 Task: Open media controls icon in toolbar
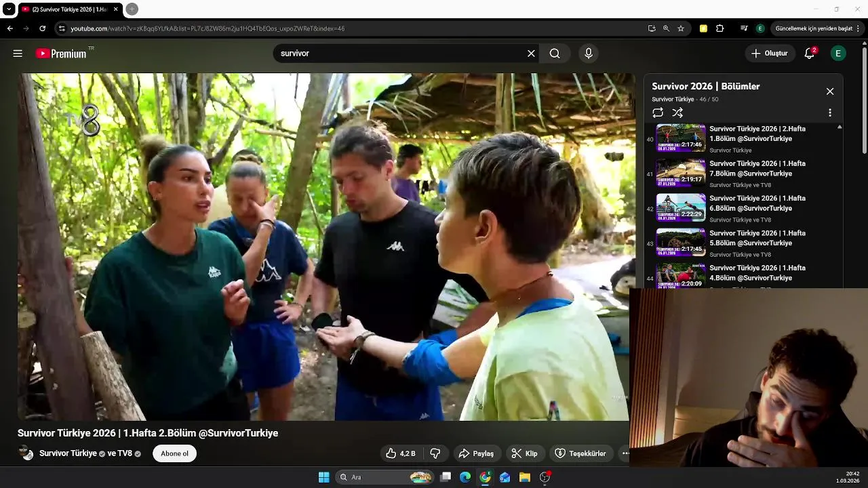pyautogui.click(x=744, y=28)
